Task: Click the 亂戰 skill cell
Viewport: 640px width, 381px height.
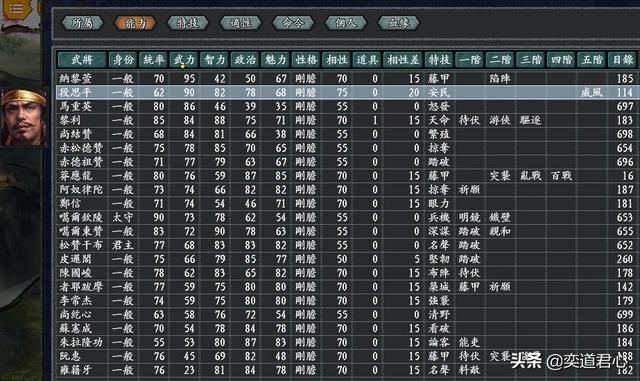Action: point(531,176)
